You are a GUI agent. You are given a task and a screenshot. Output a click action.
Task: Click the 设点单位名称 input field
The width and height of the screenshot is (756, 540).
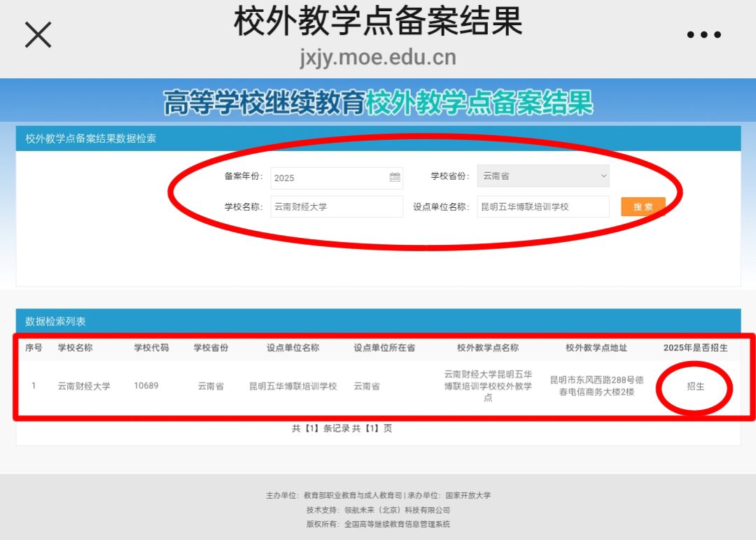coord(543,207)
